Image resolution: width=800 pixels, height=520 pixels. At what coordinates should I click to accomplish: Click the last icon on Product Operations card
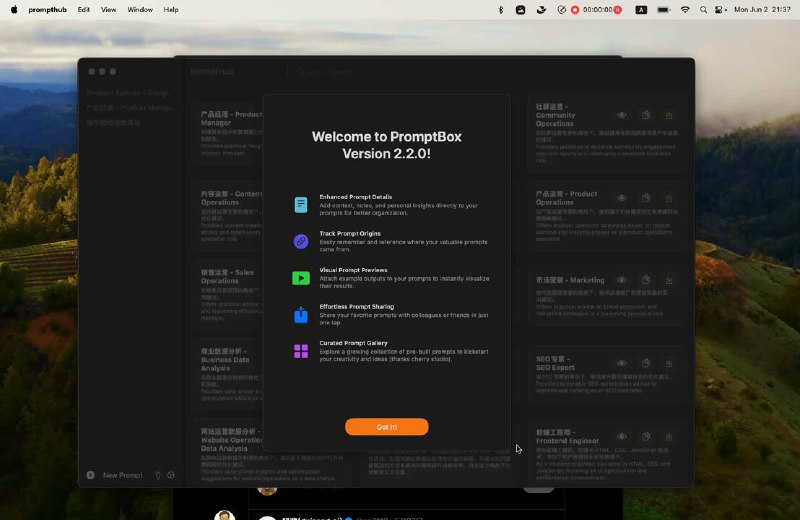pos(669,199)
